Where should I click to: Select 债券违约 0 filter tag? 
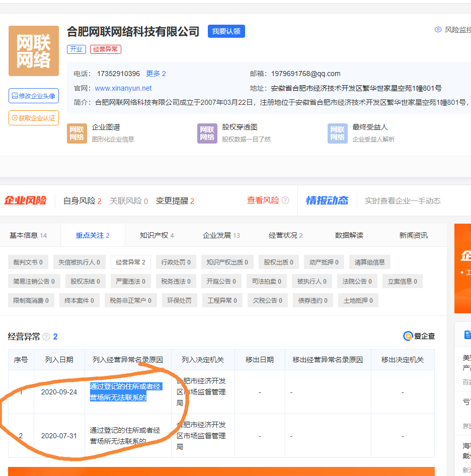(x=313, y=301)
